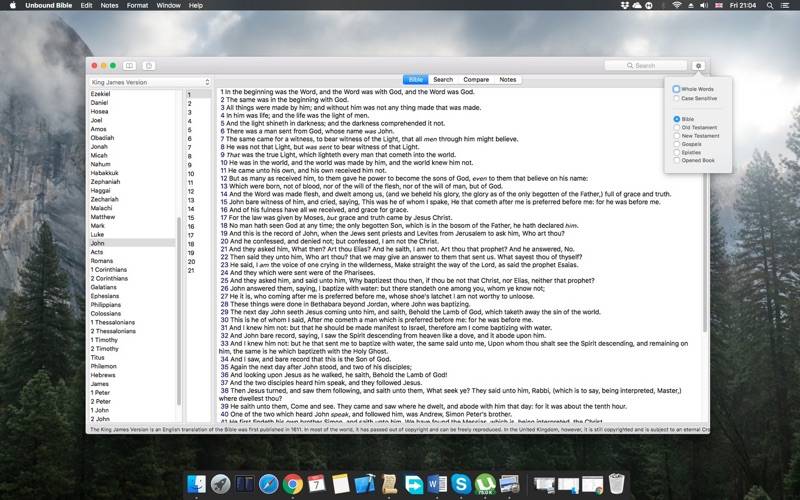Open Google Chrome from the Dock
This screenshot has height=500, width=800.
pyautogui.click(x=292, y=484)
